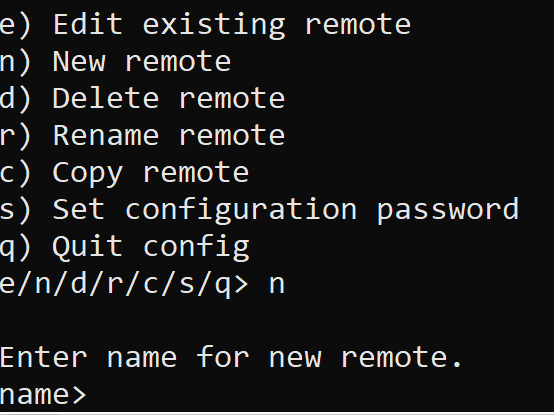Click the 'Quit config' option text
554x415 pixels.
coord(151,247)
